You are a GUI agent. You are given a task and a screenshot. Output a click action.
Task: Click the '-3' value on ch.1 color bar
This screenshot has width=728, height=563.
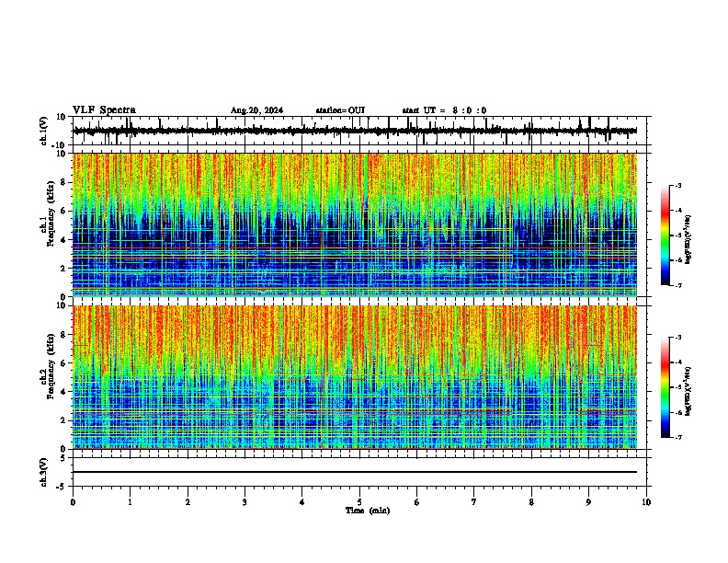[x=677, y=185]
